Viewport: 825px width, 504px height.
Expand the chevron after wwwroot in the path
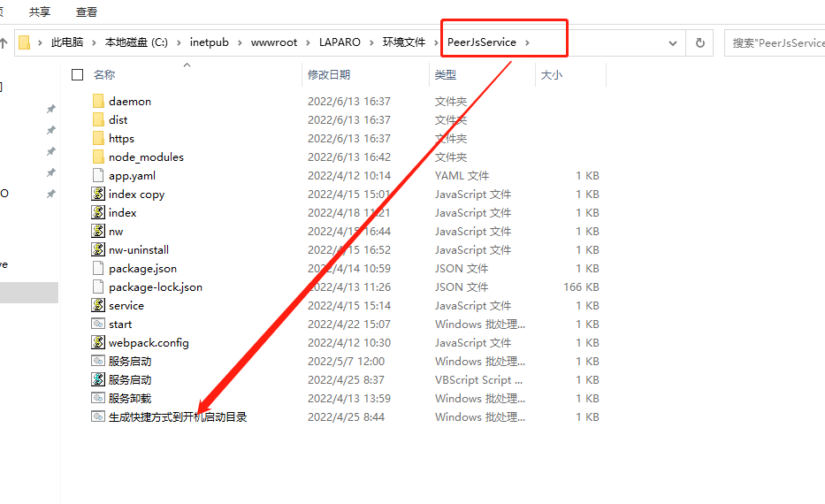click(308, 42)
